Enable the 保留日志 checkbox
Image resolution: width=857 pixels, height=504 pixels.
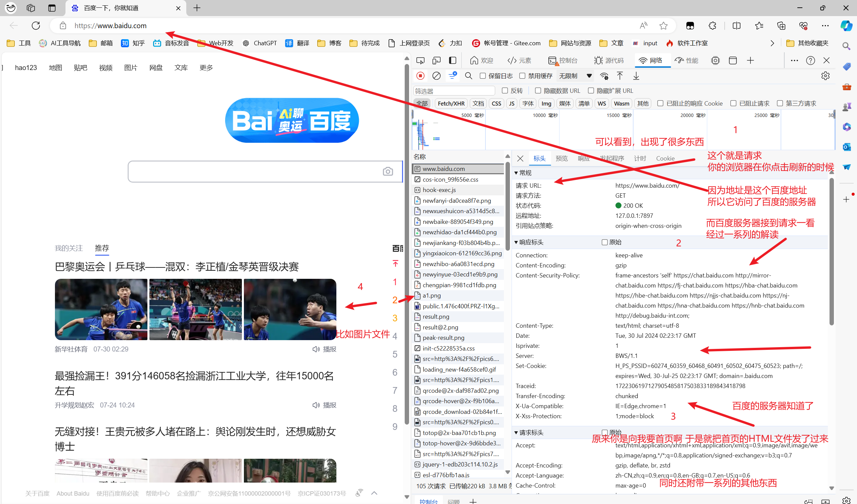click(x=482, y=76)
